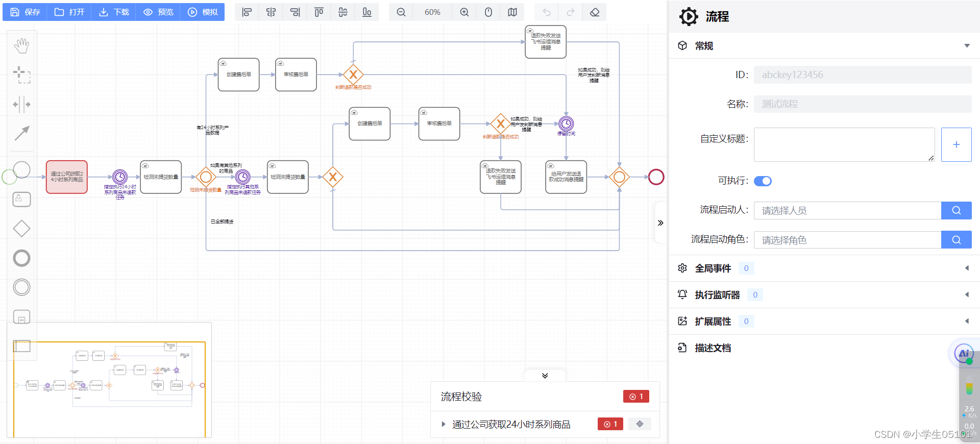Screen dimensions: 980x444
Task: Toggle the 可执行 executable switch
Action: point(763,181)
